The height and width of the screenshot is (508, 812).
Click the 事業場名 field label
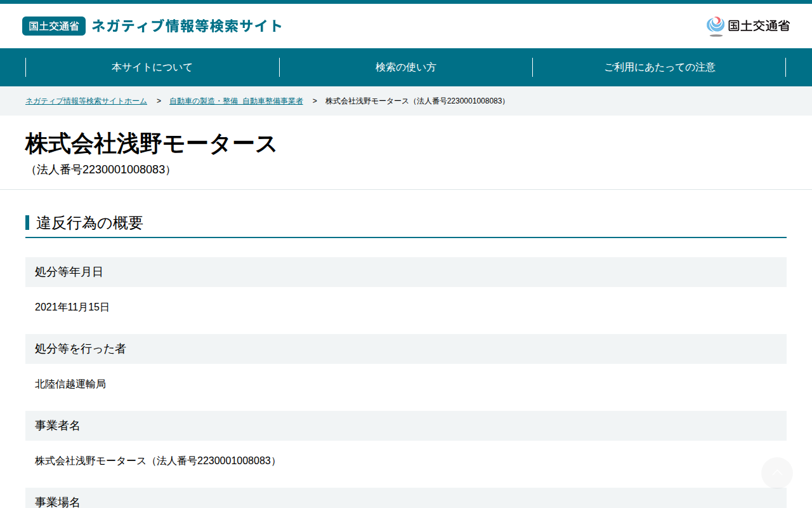[58, 502]
